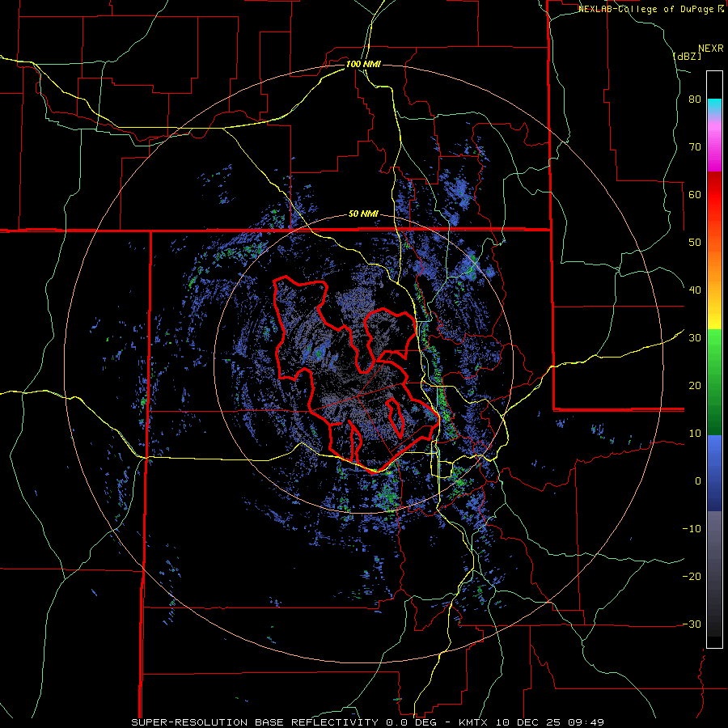Click the 60 value on the dBZ scale
This screenshot has height=728, width=728.
click(695, 194)
